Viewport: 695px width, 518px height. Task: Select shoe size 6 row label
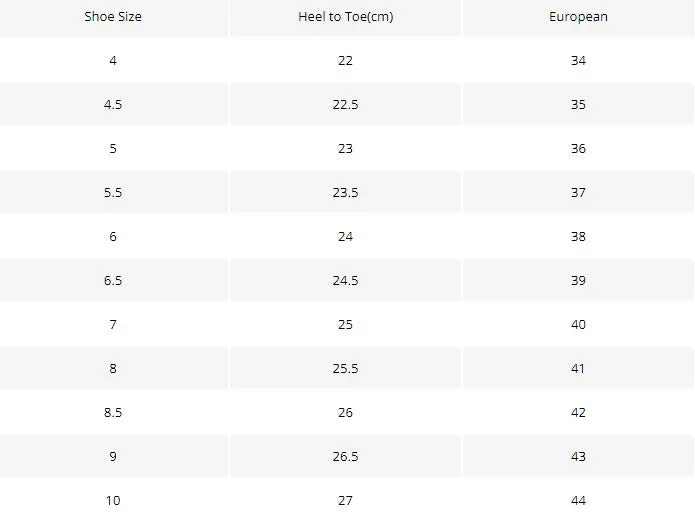click(x=113, y=236)
